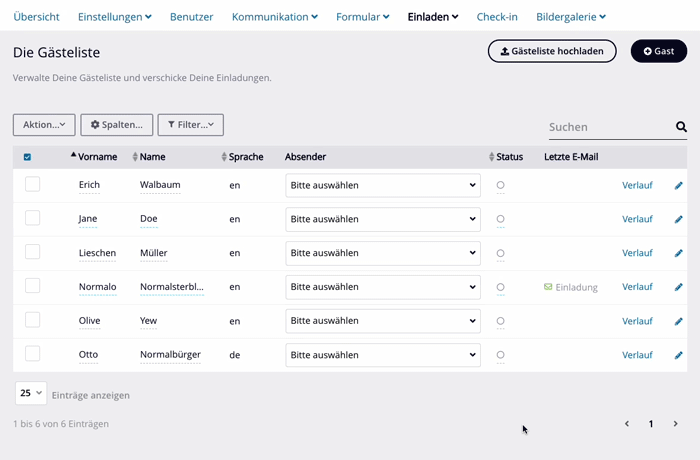The height and width of the screenshot is (460, 700).
Task: Open Verlauf for Otto Normalbürger
Action: (x=637, y=355)
